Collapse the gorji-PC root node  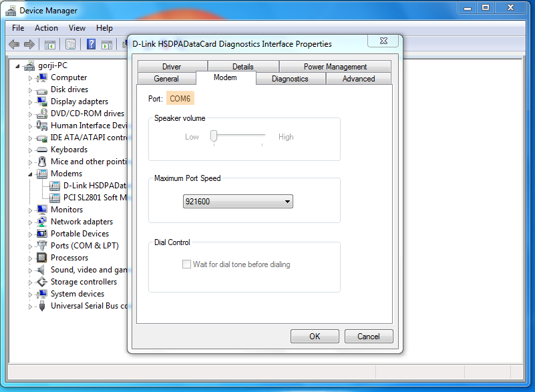coord(18,66)
